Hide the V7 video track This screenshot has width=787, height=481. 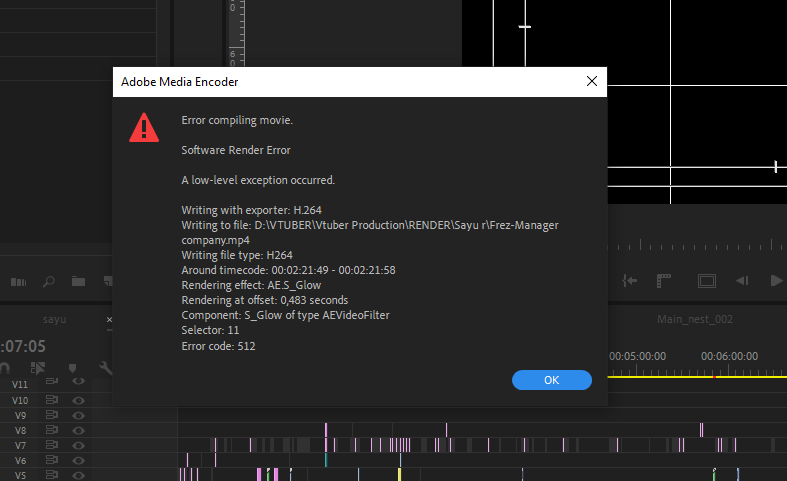pyautogui.click(x=78, y=445)
